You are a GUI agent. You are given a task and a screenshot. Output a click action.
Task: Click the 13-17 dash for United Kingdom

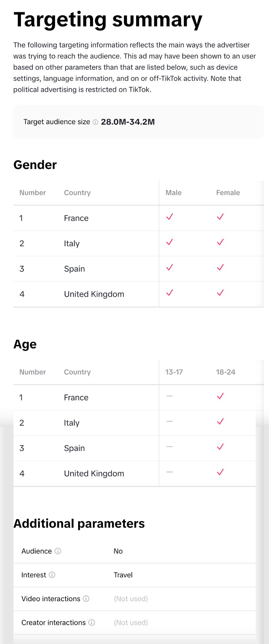[x=169, y=472]
